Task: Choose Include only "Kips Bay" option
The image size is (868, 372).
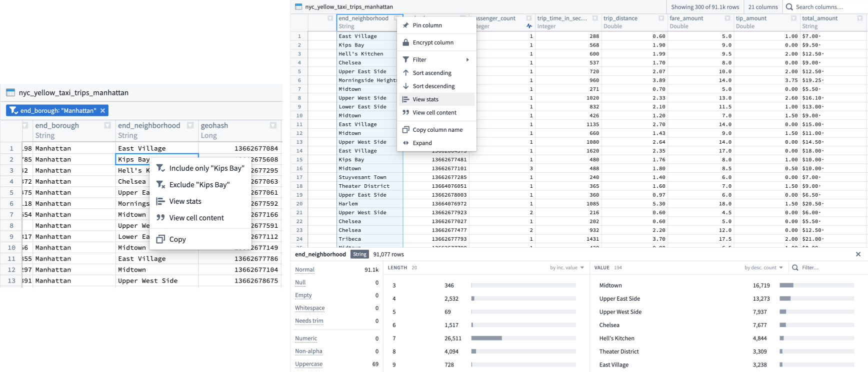Action: (x=206, y=168)
